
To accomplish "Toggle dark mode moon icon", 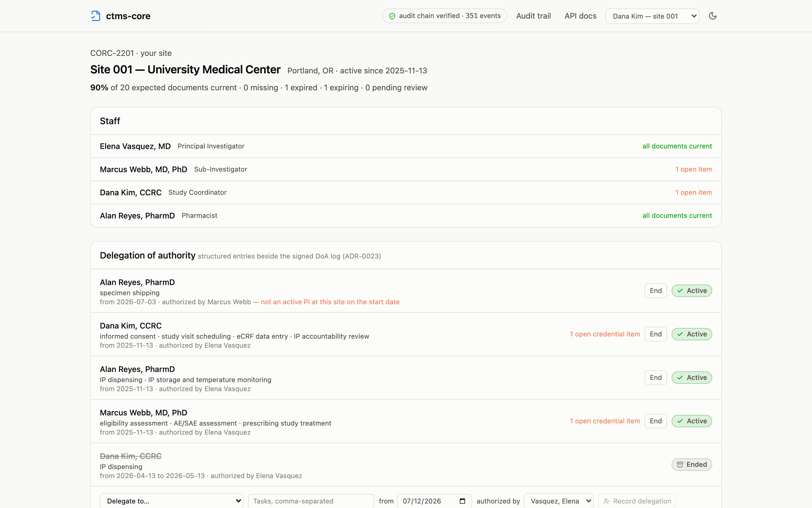I will click(x=713, y=16).
